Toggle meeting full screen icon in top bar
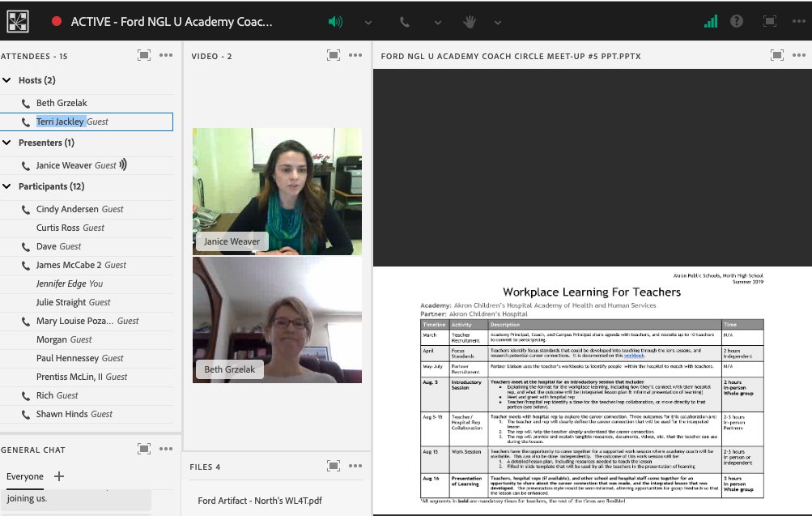This screenshot has width=812, height=516. (x=770, y=21)
